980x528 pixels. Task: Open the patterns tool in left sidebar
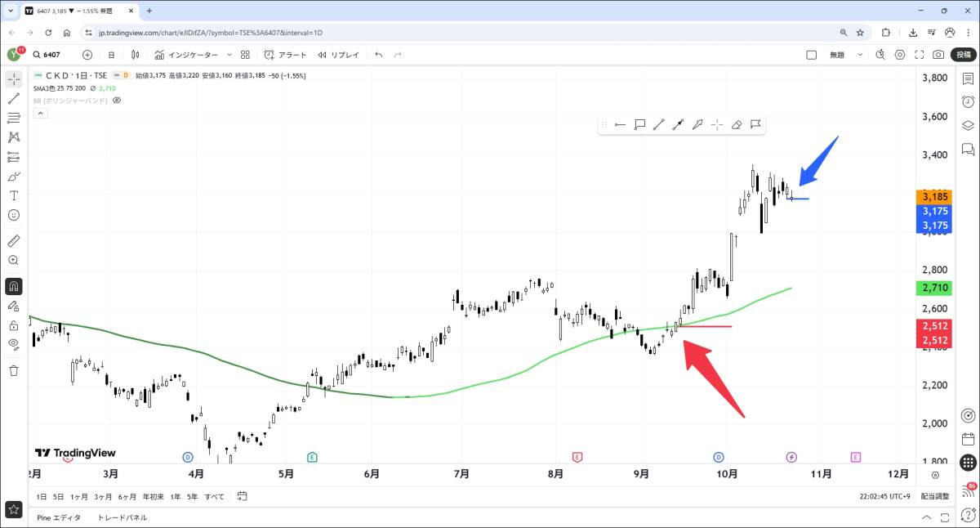(x=14, y=137)
